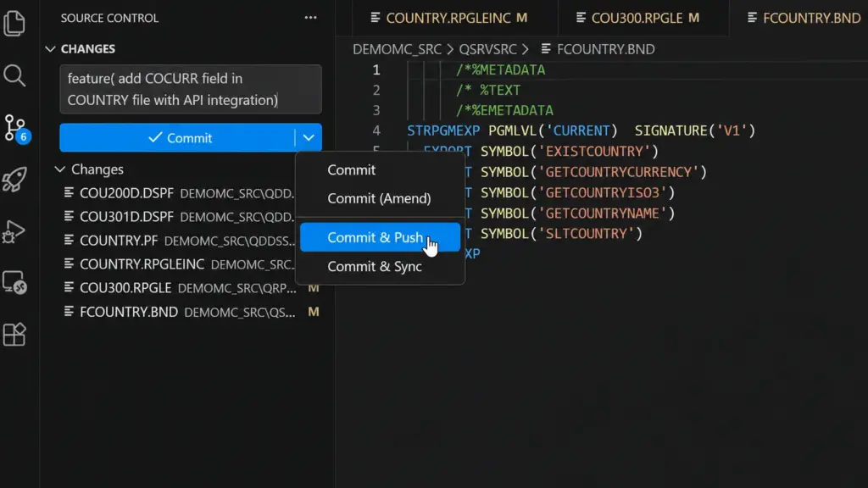Click the 'GETCOUNTRYNAME' symbol string

point(603,213)
